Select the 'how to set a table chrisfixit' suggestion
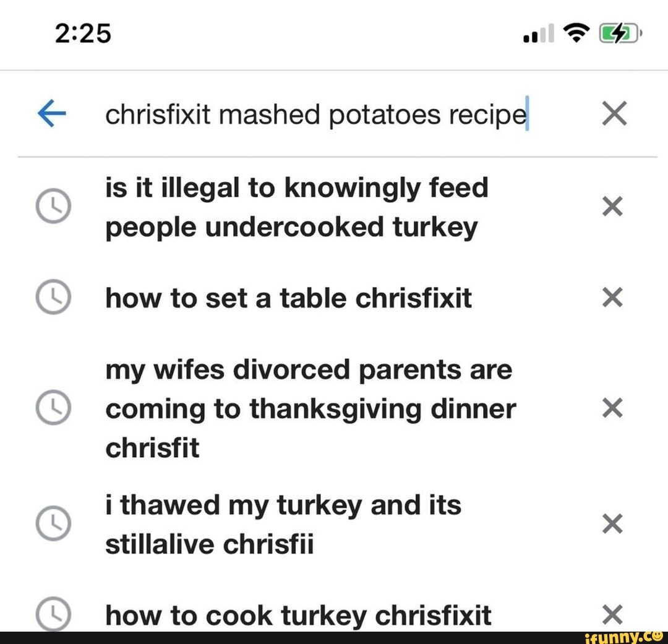668x644 pixels. pos(288,298)
